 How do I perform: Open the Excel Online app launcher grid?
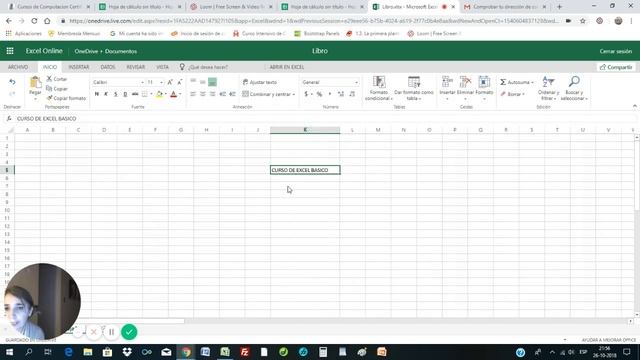pos(10,51)
